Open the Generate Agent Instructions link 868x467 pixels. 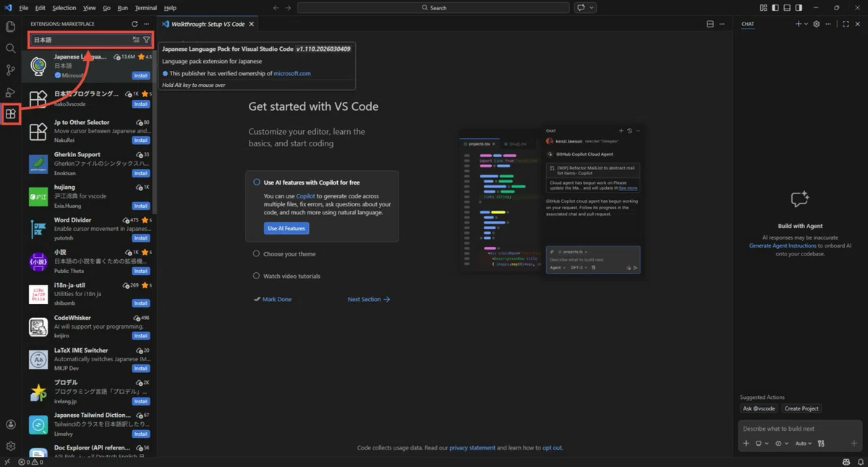783,245
